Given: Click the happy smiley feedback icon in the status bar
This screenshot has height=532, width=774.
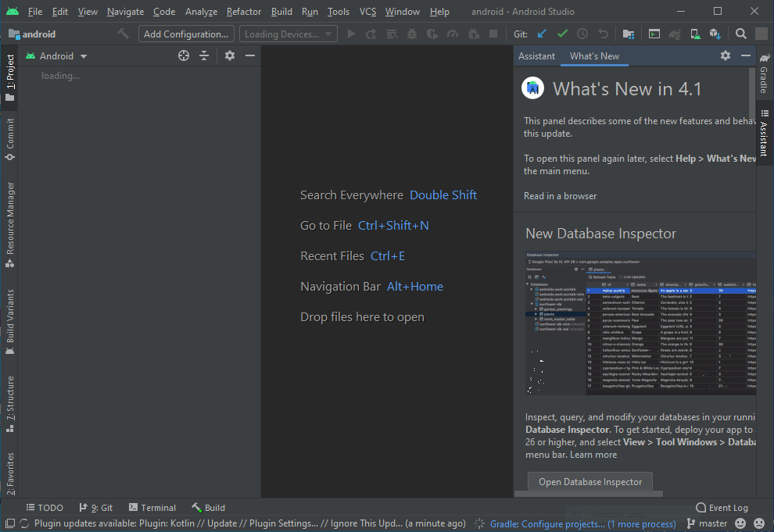Looking at the screenshot, I should pyautogui.click(x=740, y=523).
